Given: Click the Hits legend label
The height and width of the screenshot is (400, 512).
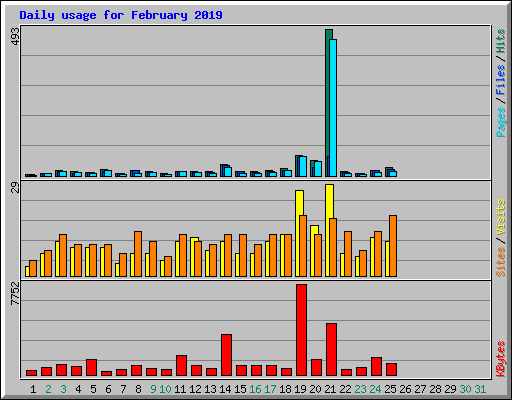Looking at the screenshot, I should tap(501, 41).
